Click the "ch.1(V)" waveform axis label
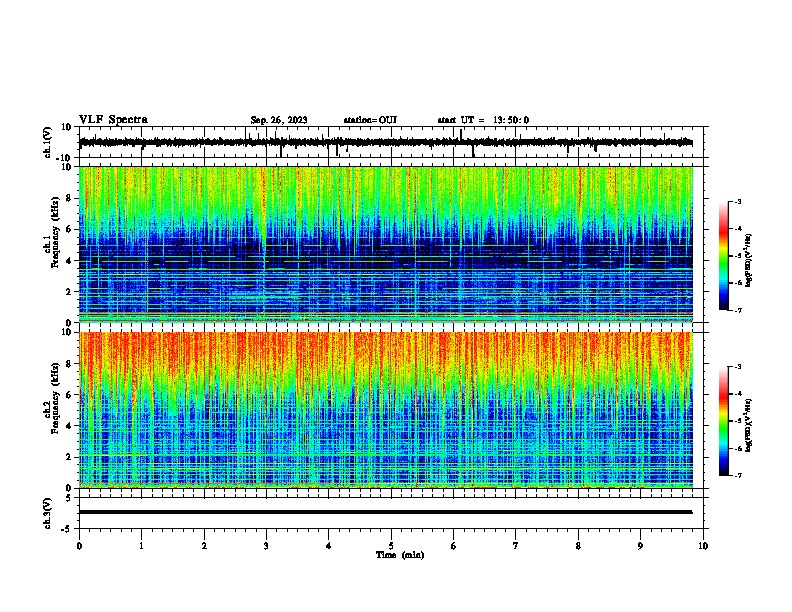This screenshot has height=612, width=792. point(48,142)
